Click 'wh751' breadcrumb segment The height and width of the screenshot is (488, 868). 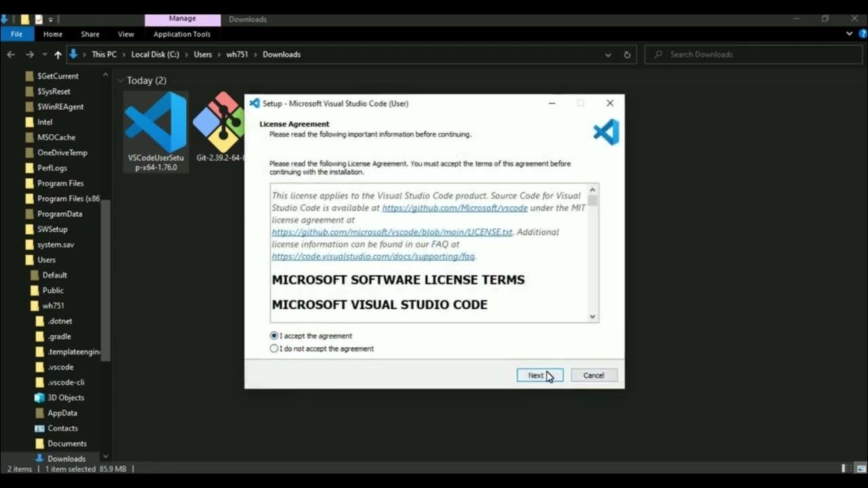[237, 54]
